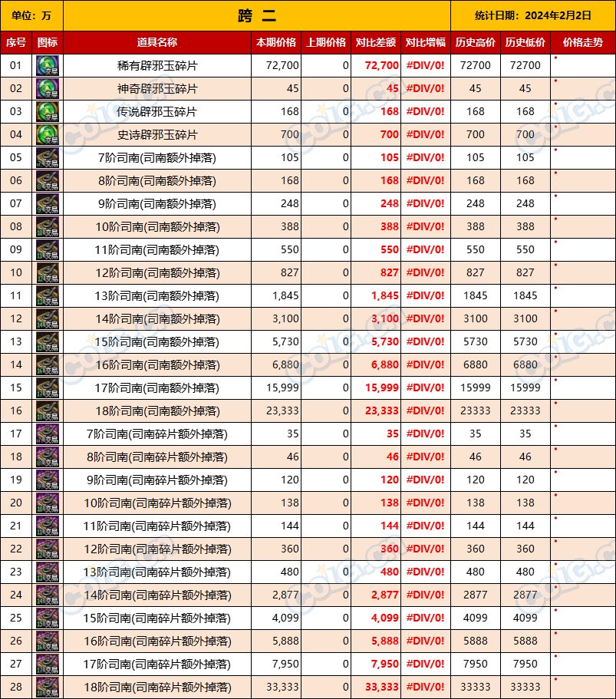Click the 历史低价 value 4099
The image size is (616, 699).
pyautogui.click(x=525, y=618)
